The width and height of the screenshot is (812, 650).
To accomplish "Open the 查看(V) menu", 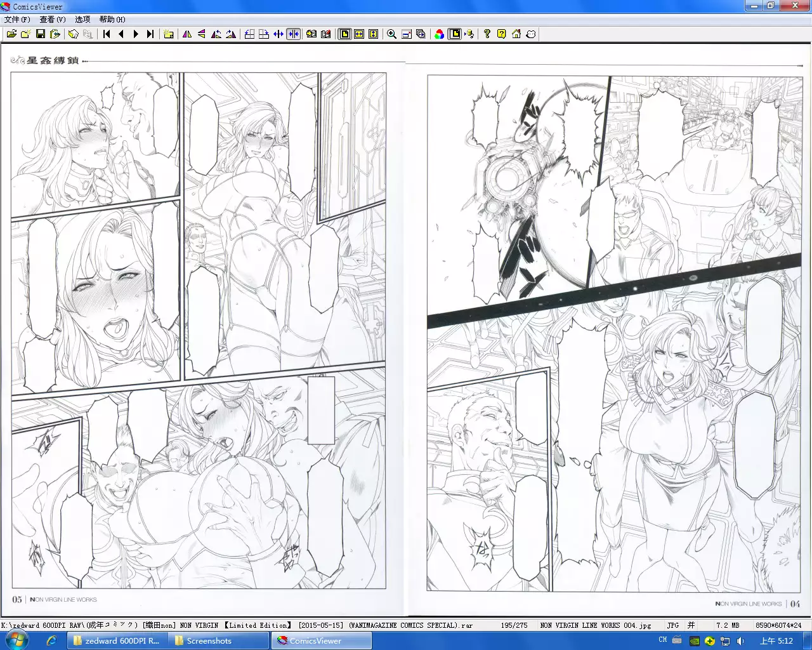I will click(53, 20).
